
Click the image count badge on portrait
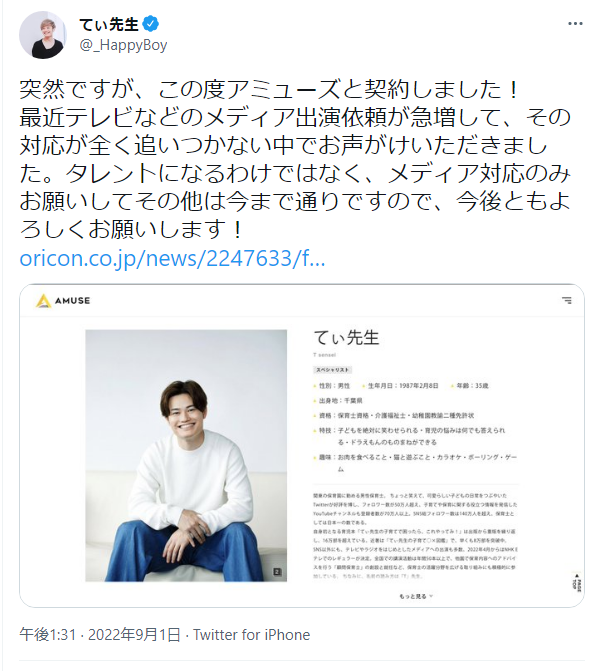[277, 572]
